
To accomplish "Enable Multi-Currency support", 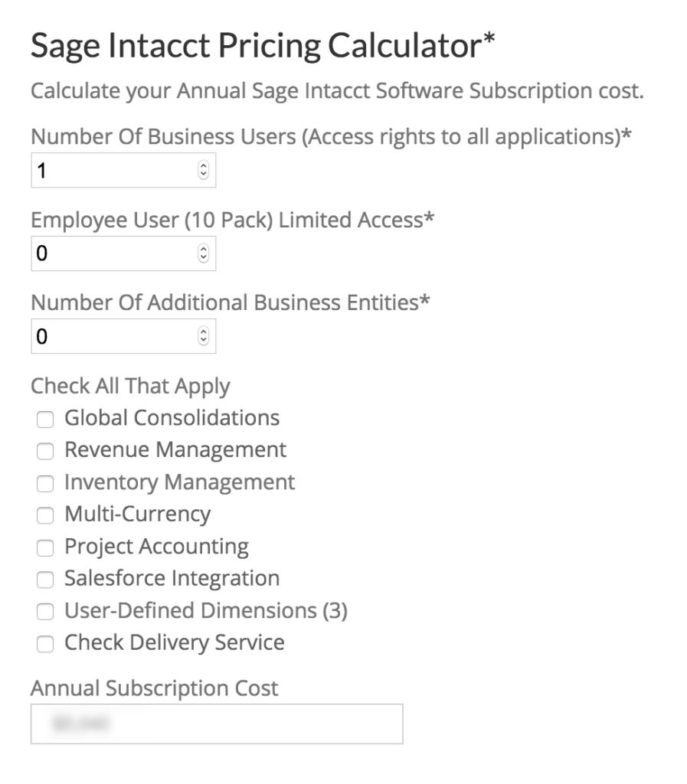I will [x=44, y=515].
